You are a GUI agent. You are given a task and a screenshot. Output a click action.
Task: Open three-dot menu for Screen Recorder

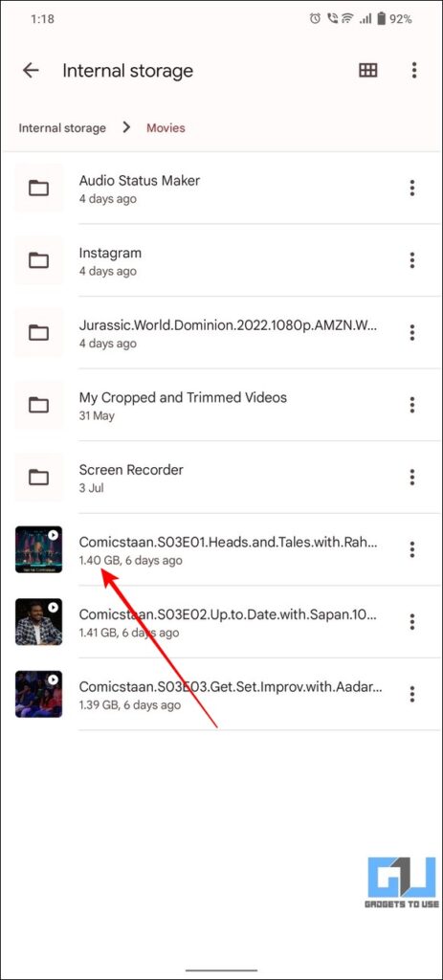[x=411, y=478]
